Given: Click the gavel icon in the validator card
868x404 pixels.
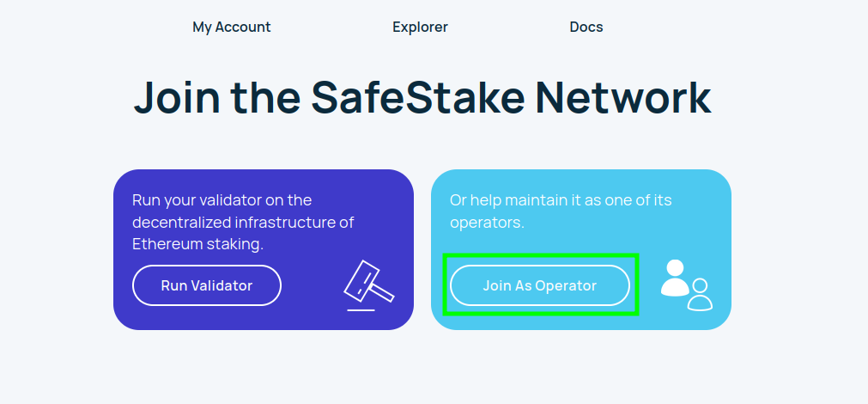Looking at the screenshot, I should click(368, 285).
